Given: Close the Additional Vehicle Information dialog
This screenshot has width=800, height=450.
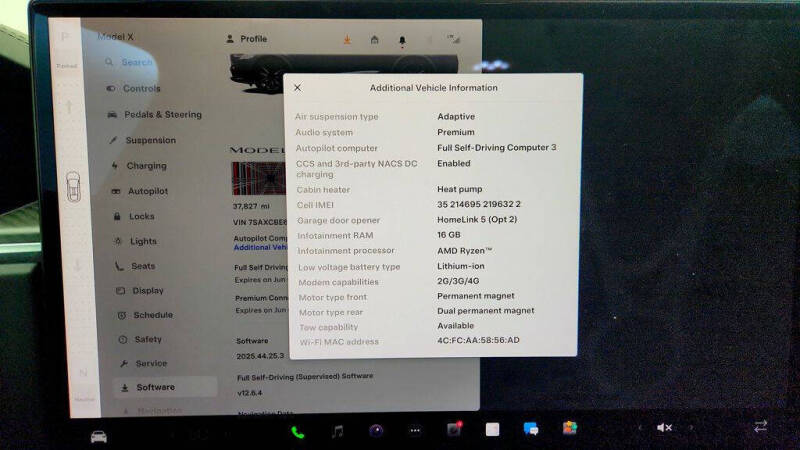Looking at the screenshot, I should (297, 88).
